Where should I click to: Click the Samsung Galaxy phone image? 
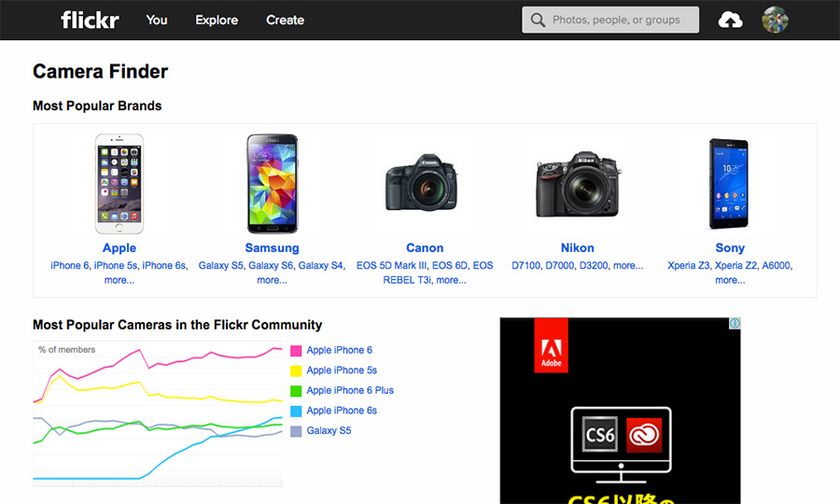point(273,184)
